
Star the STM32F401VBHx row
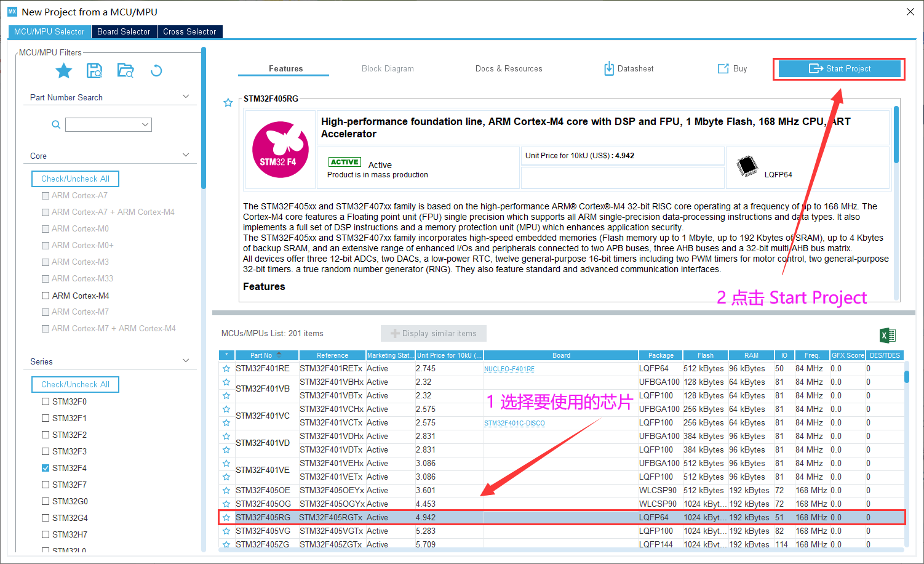pyautogui.click(x=226, y=382)
